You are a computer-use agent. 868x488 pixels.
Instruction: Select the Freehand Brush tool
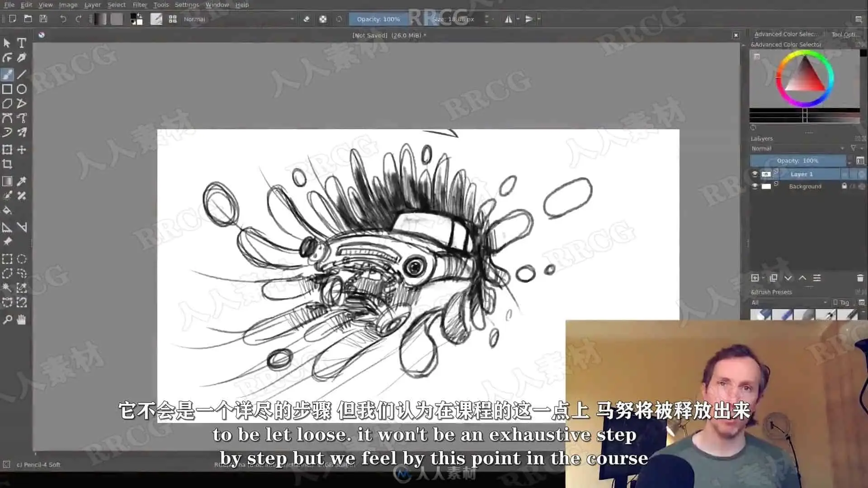tap(7, 74)
